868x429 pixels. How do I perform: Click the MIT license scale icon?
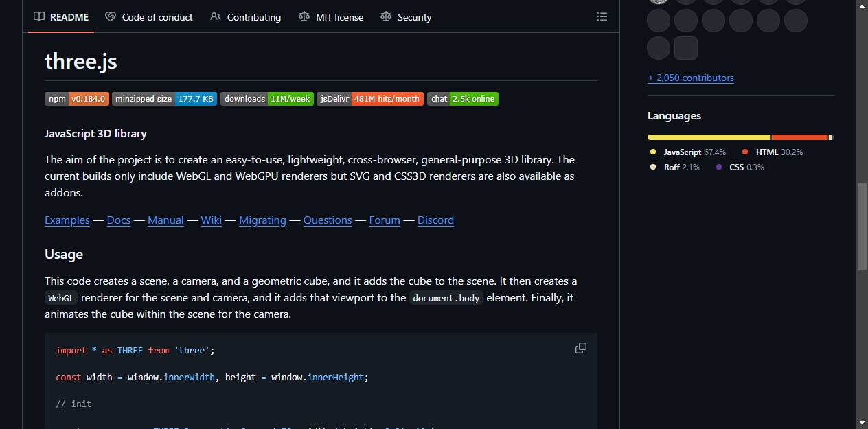(x=304, y=17)
